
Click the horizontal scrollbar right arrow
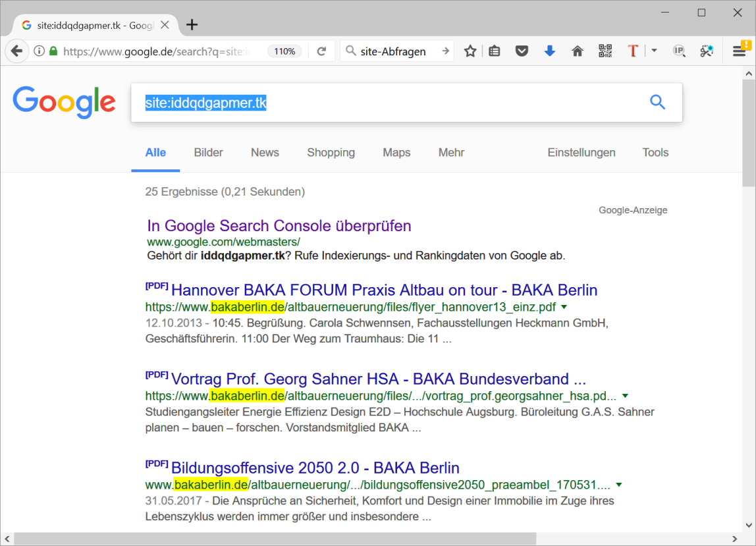[735, 539]
